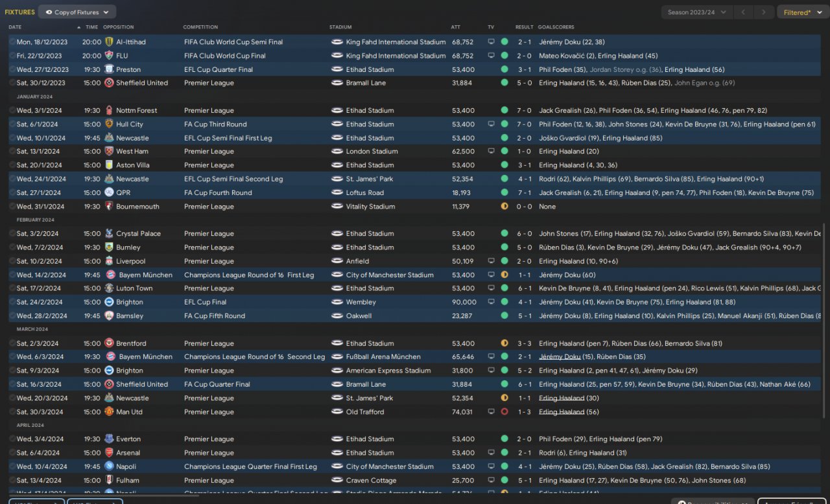Click the FLU club badge

point(109,56)
